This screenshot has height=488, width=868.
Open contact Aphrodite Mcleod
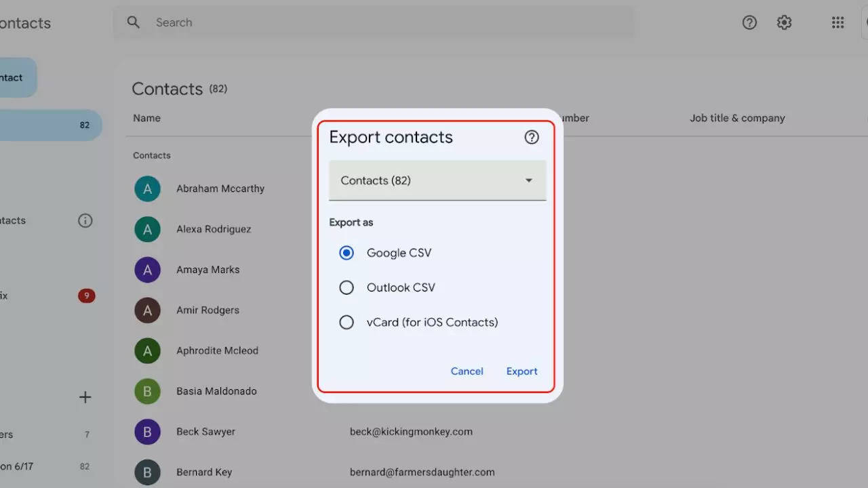[x=217, y=350]
